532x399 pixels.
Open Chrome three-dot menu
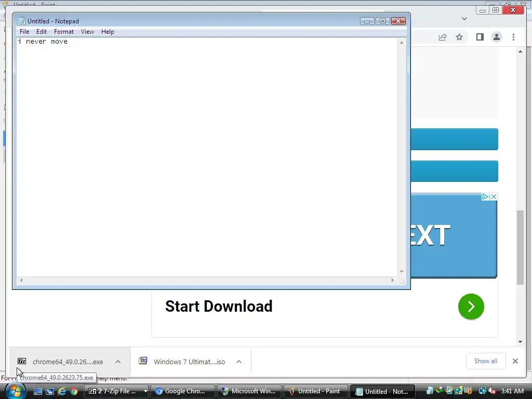513,37
